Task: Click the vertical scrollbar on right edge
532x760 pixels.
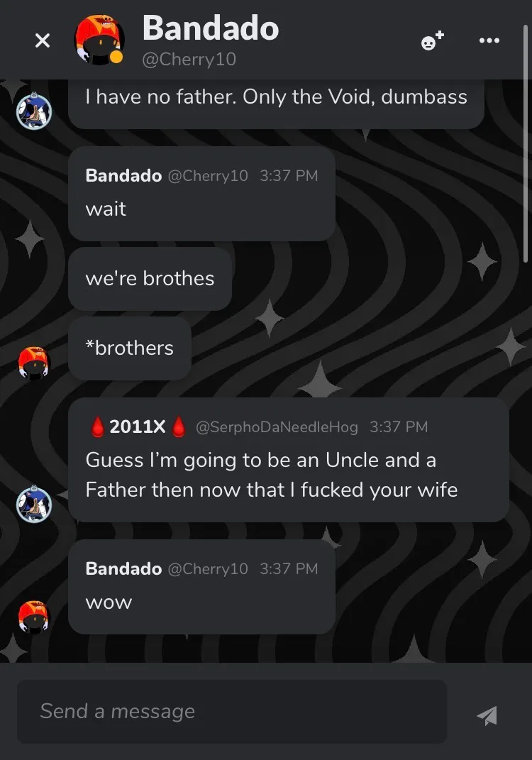Action: click(526, 143)
